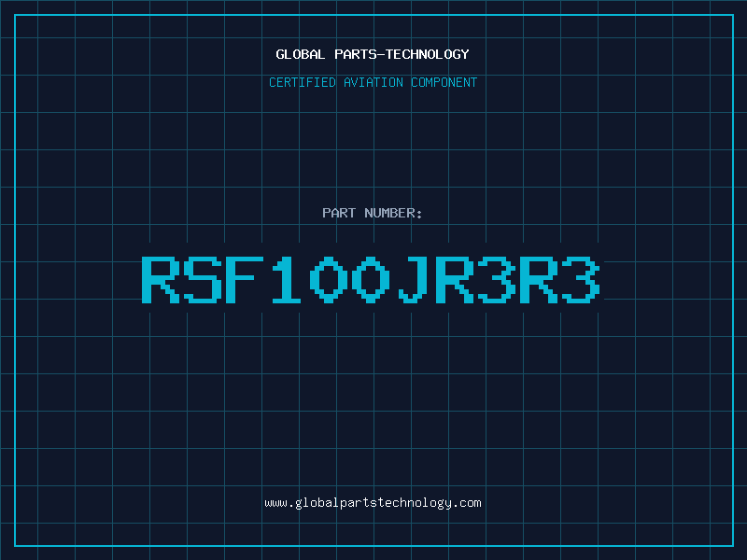Click the CERTIFIED AVIATION COMPONENT subtitle
747x560 pixels.
pos(373,82)
